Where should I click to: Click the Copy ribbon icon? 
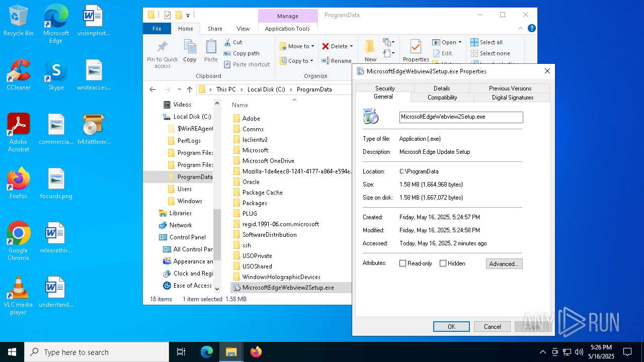(190, 47)
